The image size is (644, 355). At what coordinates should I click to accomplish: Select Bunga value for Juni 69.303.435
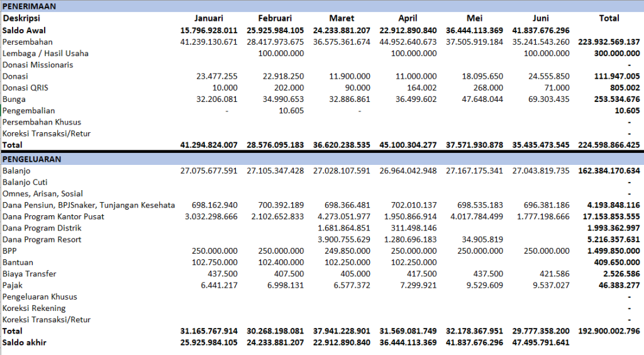pos(548,99)
